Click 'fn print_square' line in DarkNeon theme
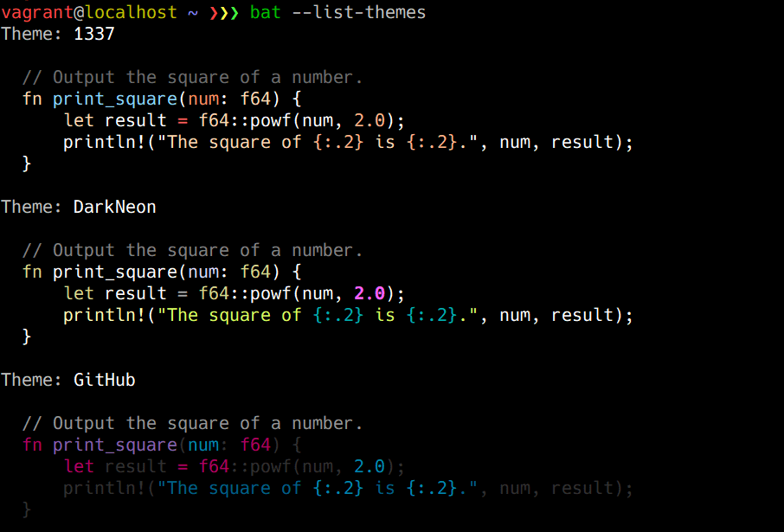This screenshot has width=784, height=532. pos(162,272)
